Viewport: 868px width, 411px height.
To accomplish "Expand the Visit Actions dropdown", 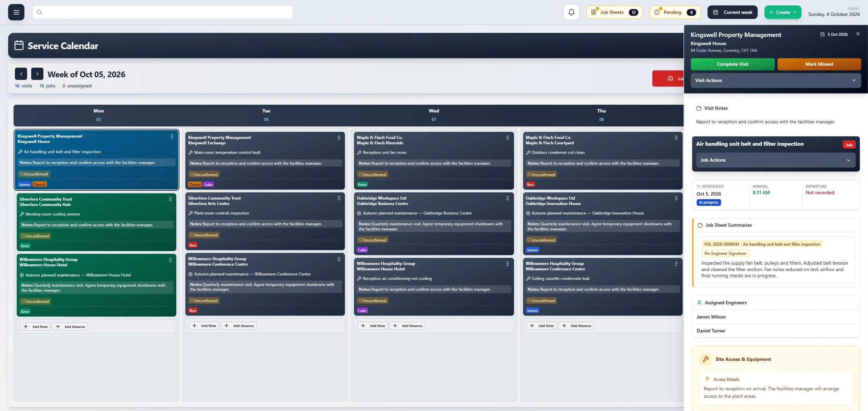I will pyautogui.click(x=775, y=80).
